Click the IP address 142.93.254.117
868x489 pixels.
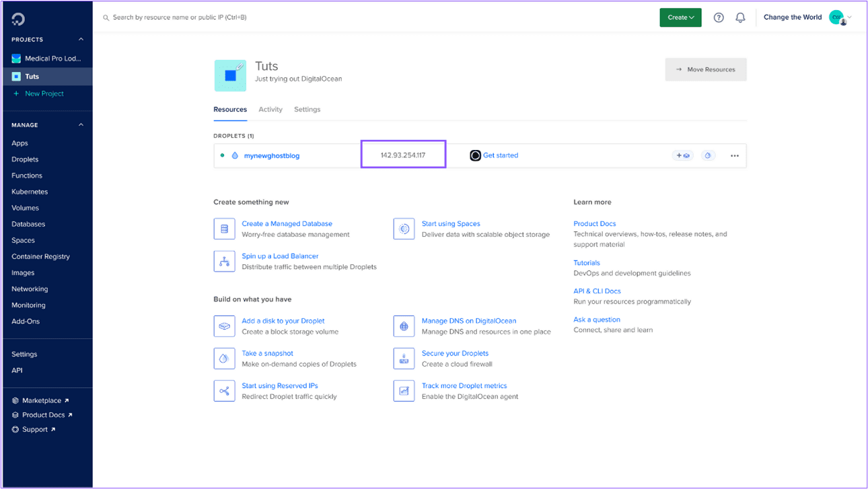coord(403,155)
